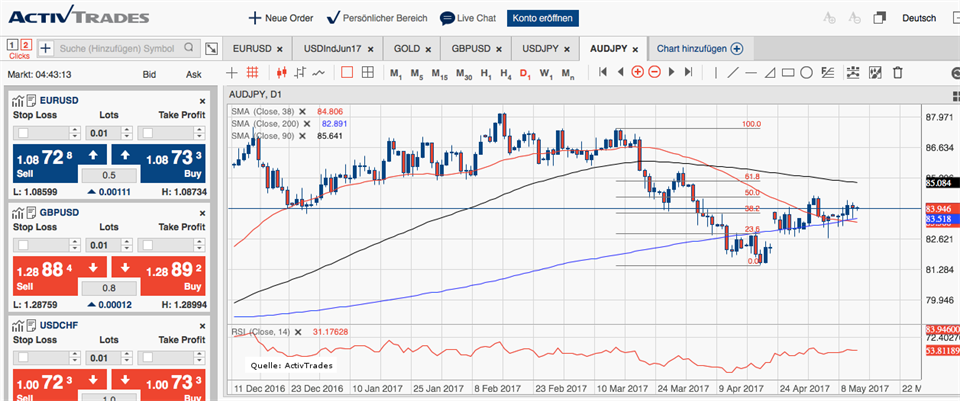Switch to bar chart type

pos(300,73)
